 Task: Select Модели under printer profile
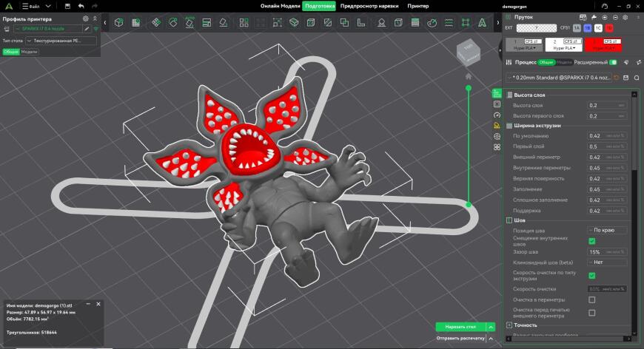(x=29, y=52)
